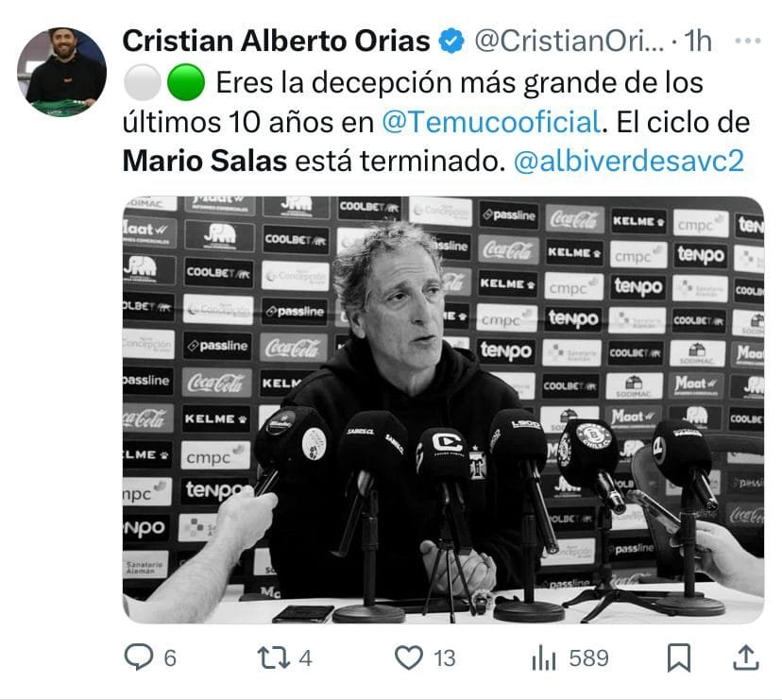Follow the @albiverdesavc2 mention link
The image size is (782, 700).
point(629,162)
